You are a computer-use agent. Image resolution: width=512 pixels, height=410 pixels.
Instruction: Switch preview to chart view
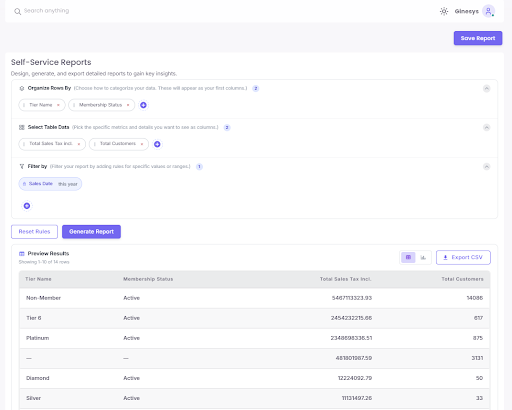[x=423, y=257]
